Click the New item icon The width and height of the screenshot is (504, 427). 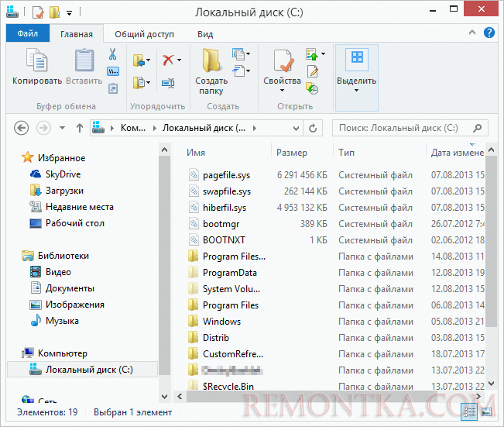238,53
